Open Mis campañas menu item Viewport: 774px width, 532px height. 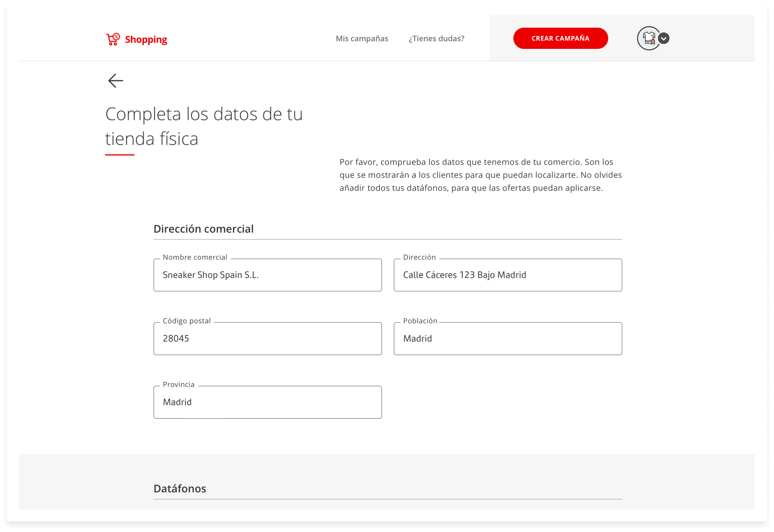(362, 38)
